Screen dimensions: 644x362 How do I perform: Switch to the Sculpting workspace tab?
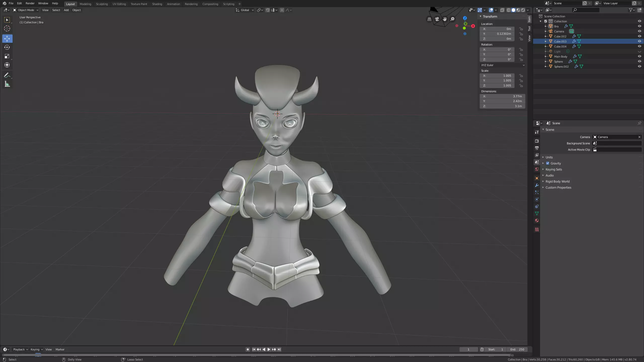(x=102, y=4)
